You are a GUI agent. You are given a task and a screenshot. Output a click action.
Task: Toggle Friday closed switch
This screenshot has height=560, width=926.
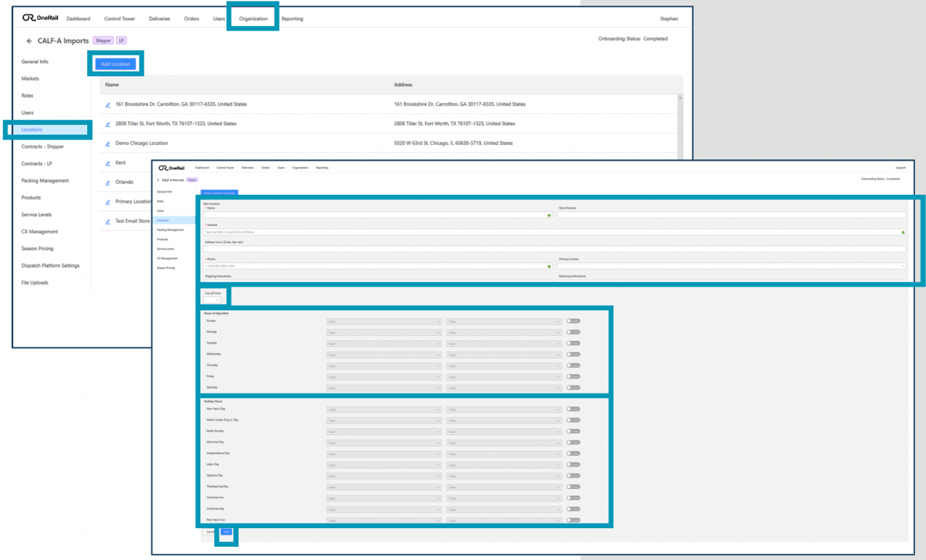[573, 376]
